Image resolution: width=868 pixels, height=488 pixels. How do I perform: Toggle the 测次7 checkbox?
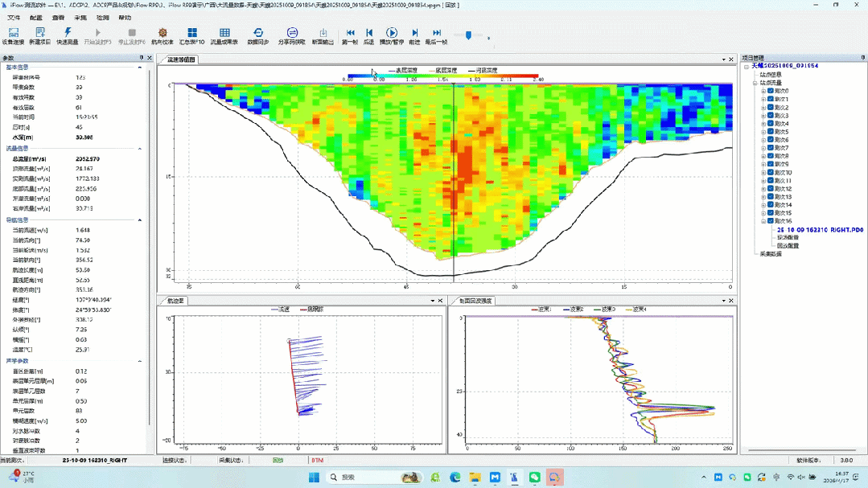coord(771,148)
